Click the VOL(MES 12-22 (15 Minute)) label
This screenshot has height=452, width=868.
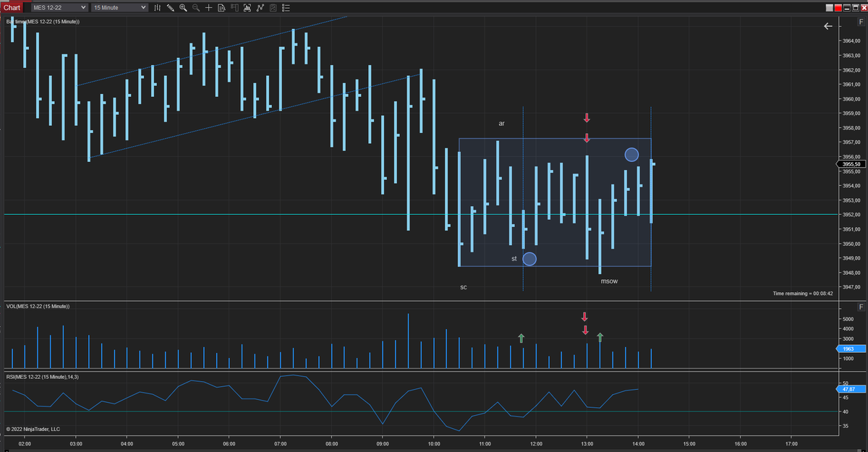[38, 307]
